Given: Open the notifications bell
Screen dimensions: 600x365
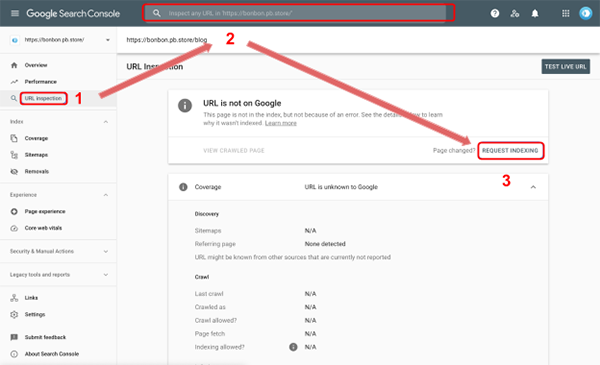Looking at the screenshot, I should [535, 13].
